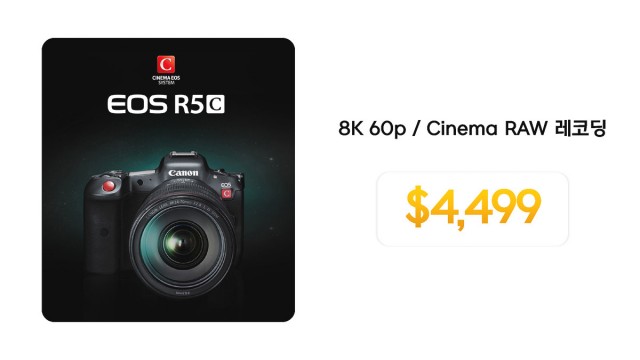Click the red Cinema EOS C logo

[x=166, y=64]
